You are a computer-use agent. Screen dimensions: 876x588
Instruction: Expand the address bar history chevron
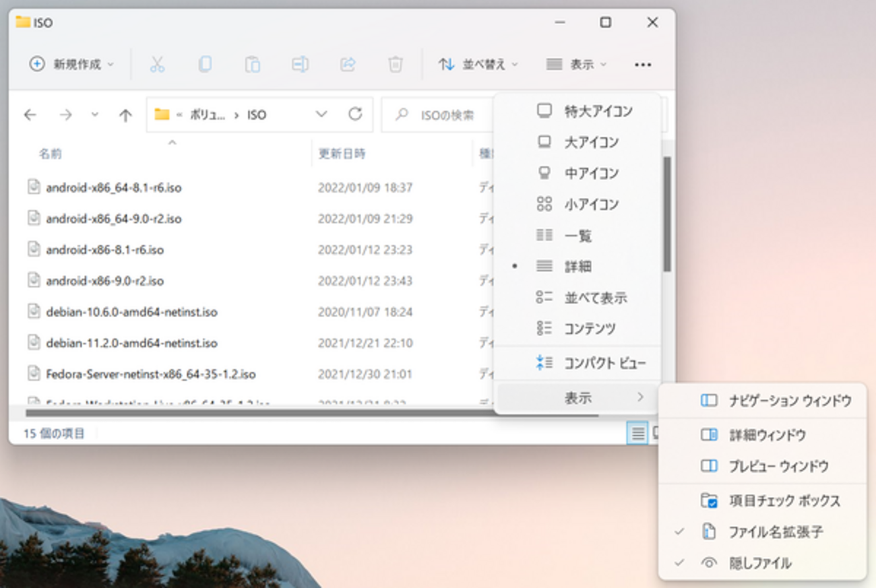coord(321,115)
